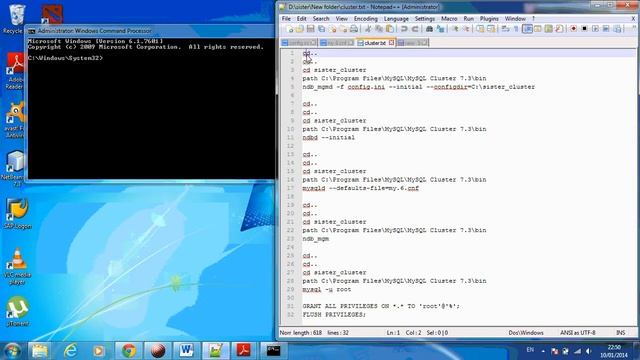This screenshot has height=360, width=640.
Task: Select the SAP Logon desktop icon
Action: 17,213
